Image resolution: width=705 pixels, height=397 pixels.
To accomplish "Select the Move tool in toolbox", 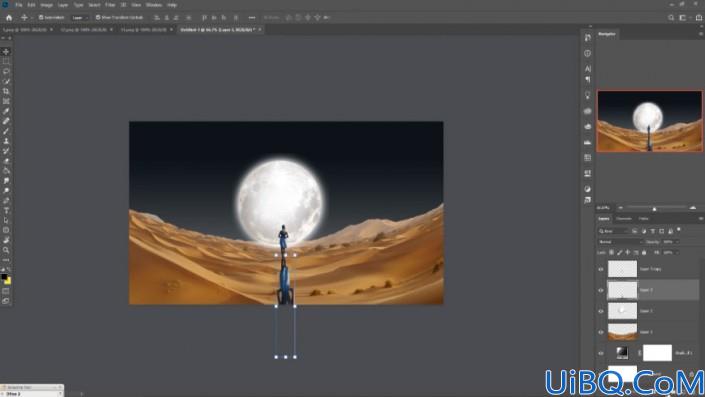I will click(6, 52).
